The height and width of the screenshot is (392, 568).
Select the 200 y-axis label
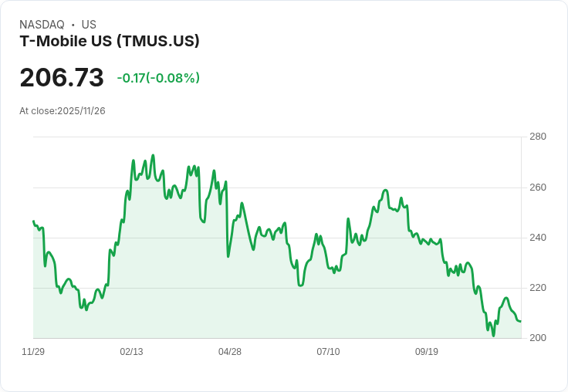pos(537,338)
